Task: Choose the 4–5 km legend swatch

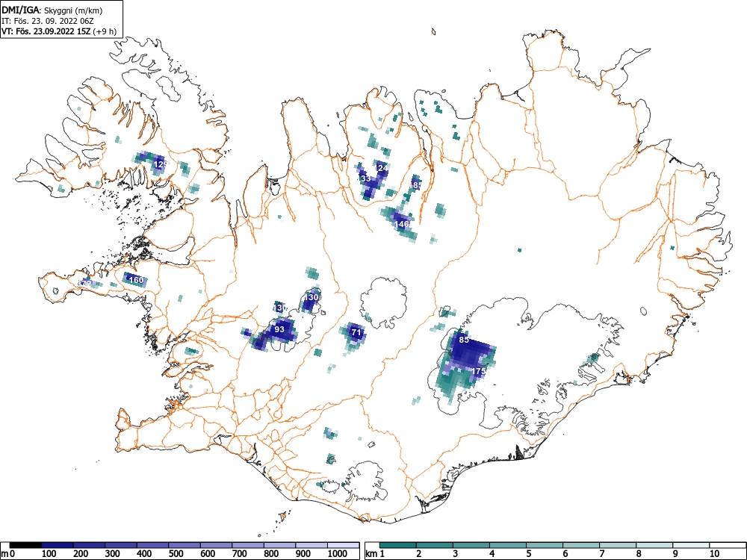Action: tap(508, 545)
